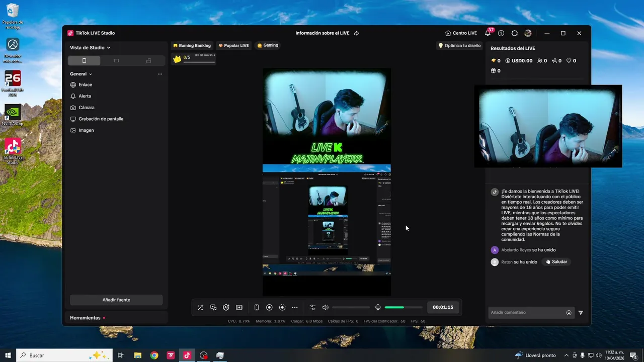Collapse the General scene dropdown
Viewport: 644px width, 362px height.
[81, 74]
